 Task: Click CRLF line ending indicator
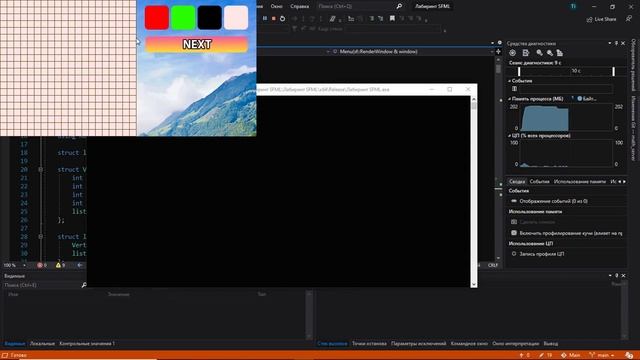[x=493, y=265]
